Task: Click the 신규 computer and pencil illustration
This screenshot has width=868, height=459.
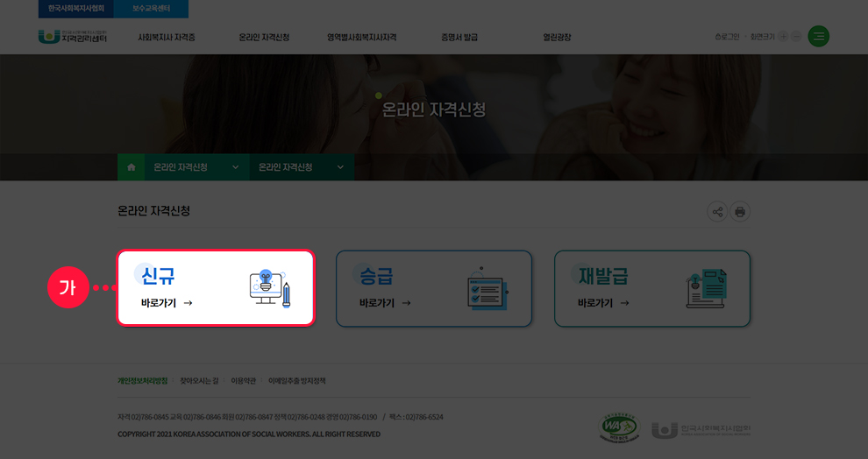Action: (270, 288)
